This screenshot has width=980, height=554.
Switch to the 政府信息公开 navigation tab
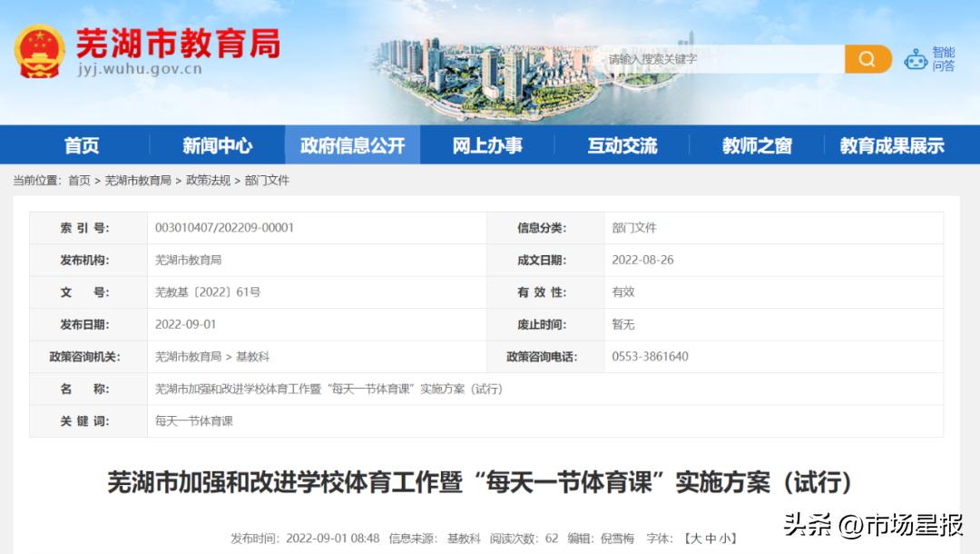(x=352, y=145)
